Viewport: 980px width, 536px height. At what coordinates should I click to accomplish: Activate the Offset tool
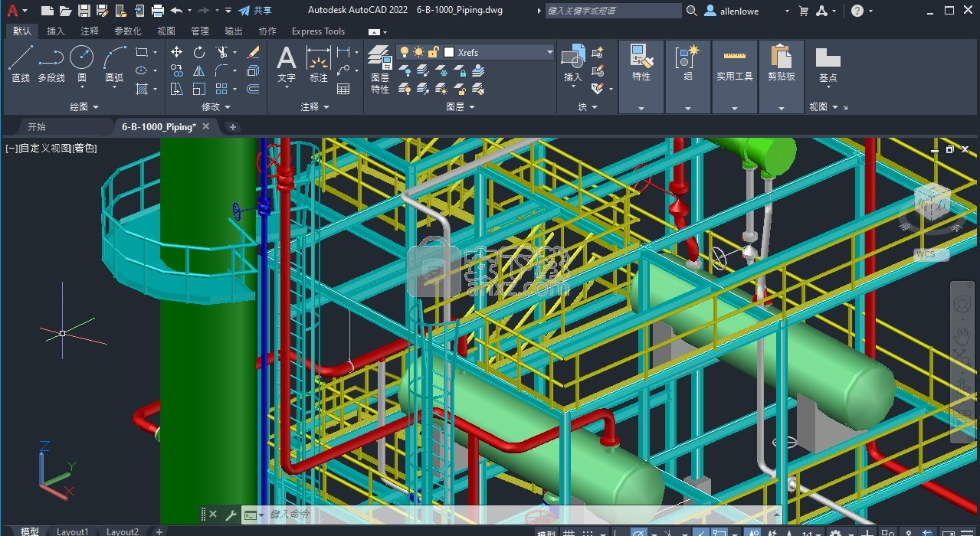[254, 89]
